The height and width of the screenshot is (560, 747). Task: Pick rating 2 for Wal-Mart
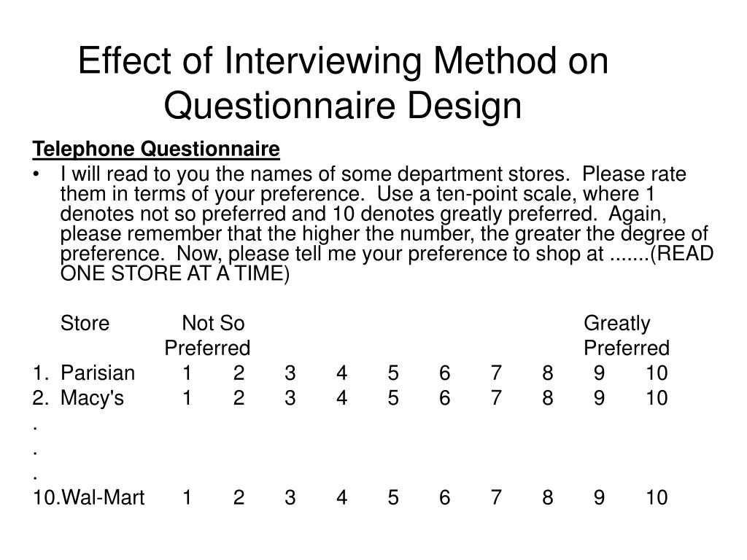(x=239, y=497)
